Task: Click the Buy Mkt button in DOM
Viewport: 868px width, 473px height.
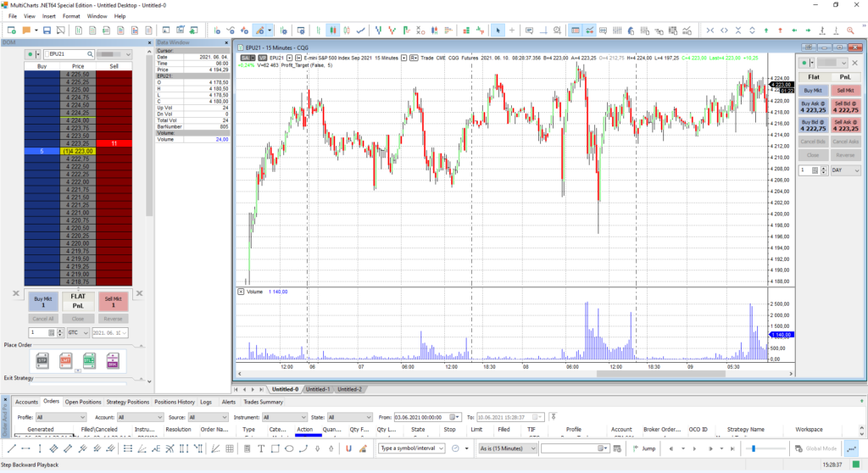Action: click(42, 302)
